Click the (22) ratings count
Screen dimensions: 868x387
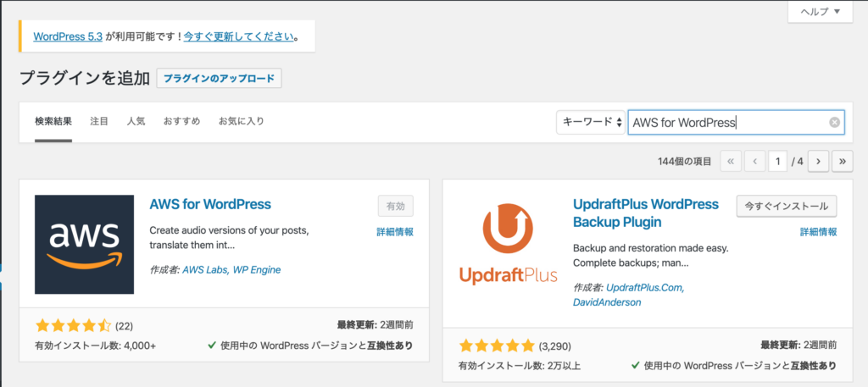pos(124,326)
